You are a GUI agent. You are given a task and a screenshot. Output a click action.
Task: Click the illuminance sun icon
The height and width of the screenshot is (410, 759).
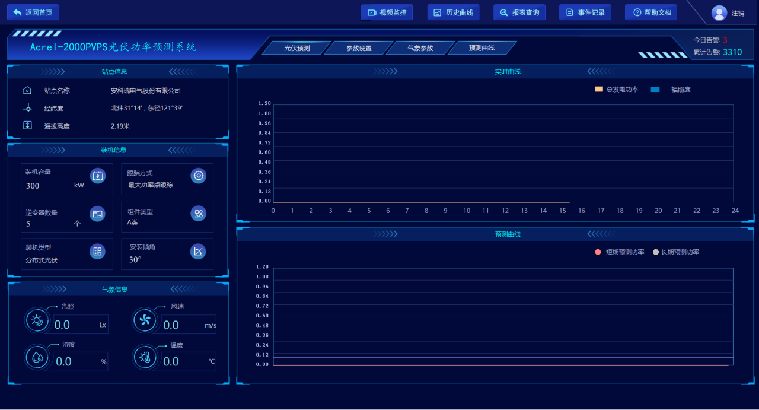[x=37, y=320]
